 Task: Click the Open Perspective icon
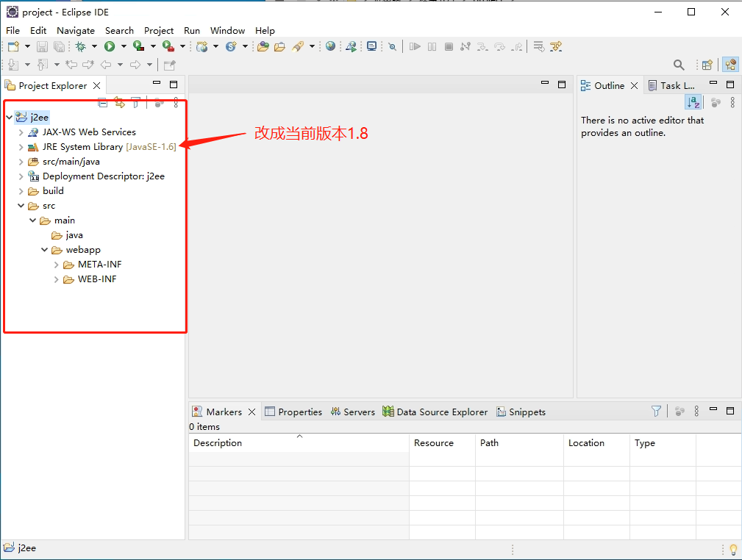[x=707, y=65]
